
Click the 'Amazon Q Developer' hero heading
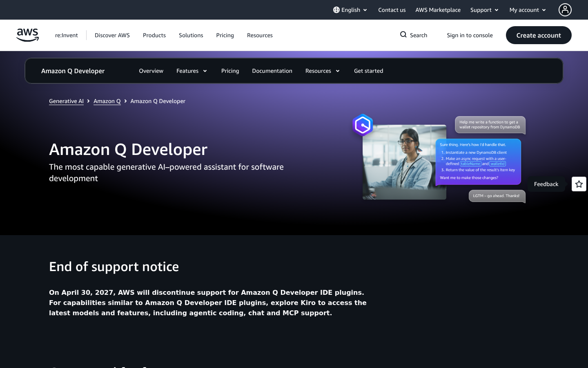coord(128,150)
